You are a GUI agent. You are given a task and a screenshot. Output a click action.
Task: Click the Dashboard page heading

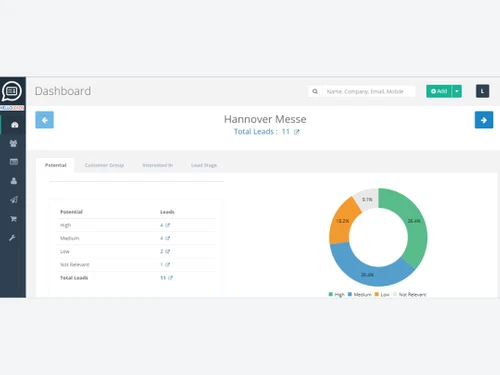pos(63,91)
